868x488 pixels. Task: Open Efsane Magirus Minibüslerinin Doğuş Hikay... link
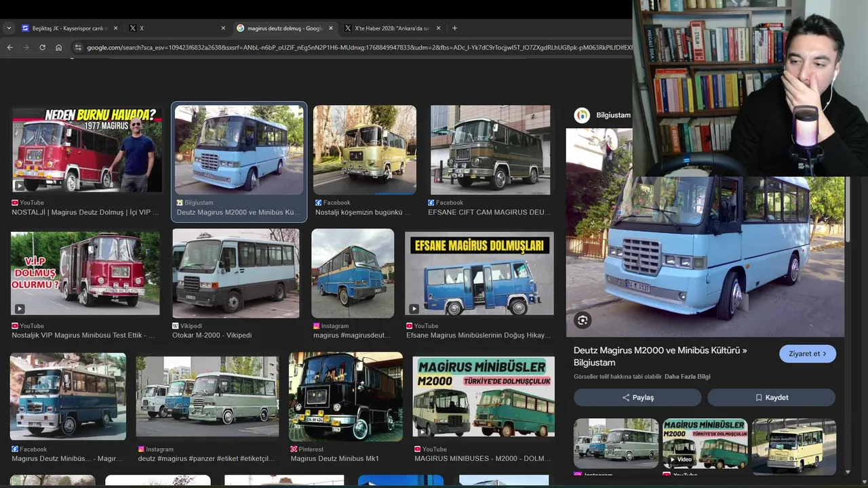(x=478, y=335)
